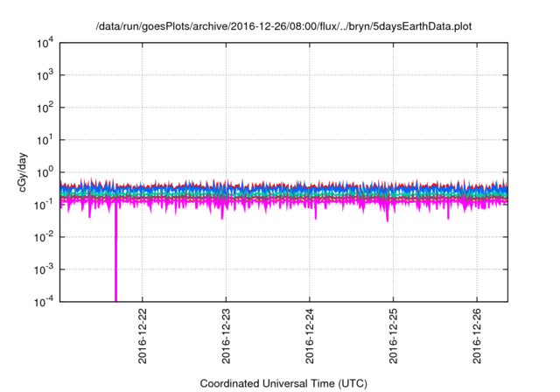This screenshot has width=560, height=392.
Task: Select the 10^-1 y-axis label
Action: (x=44, y=205)
